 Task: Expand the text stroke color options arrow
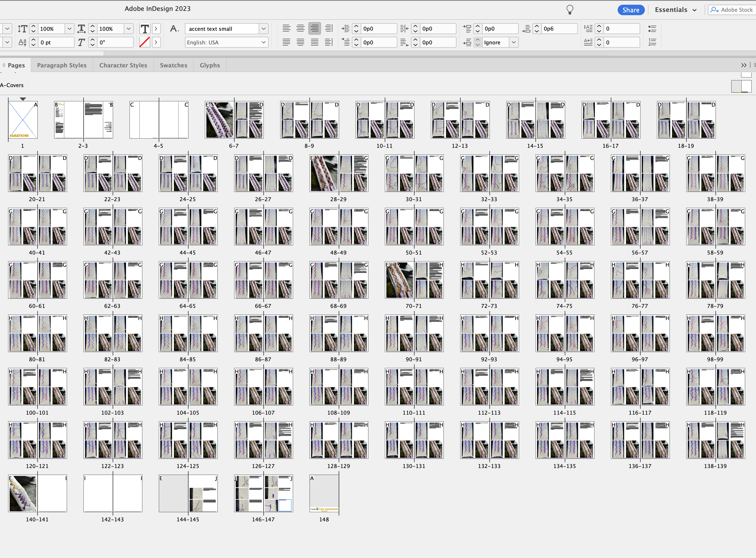point(156,42)
